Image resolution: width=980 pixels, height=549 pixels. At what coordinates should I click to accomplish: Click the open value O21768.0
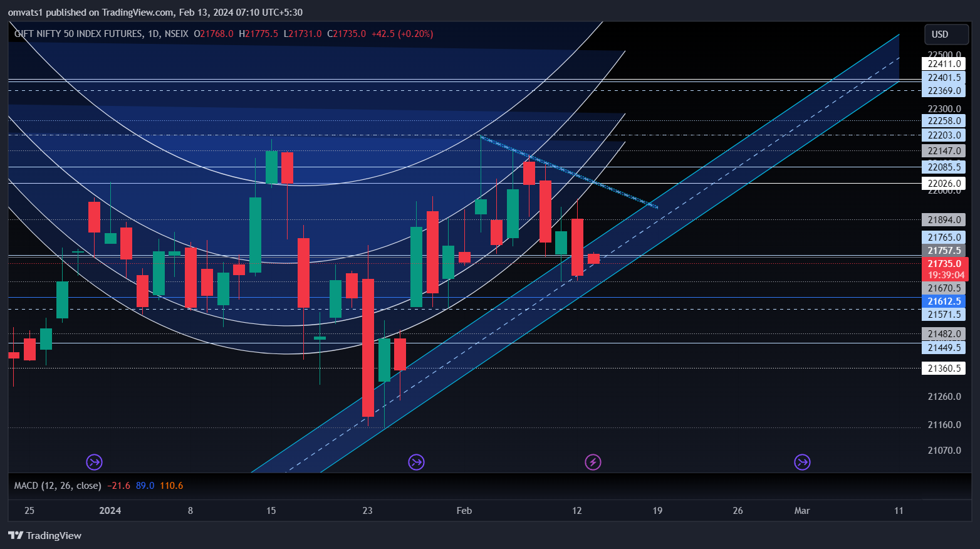[x=214, y=34]
